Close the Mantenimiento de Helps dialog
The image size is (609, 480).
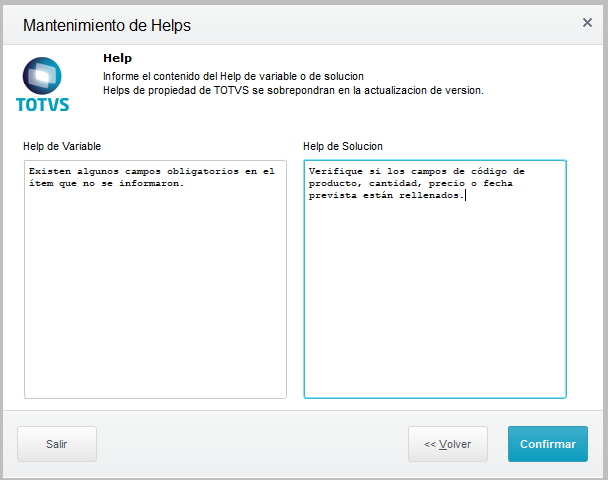coord(587,23)
